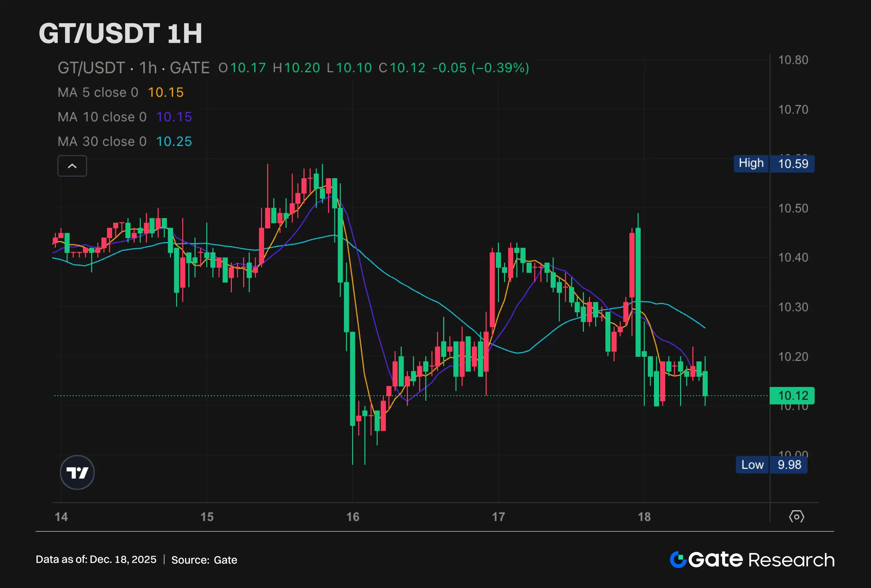The image size is (871, 588).
Task: Select the MA 10 close indicator label
Action: [102, 117]
